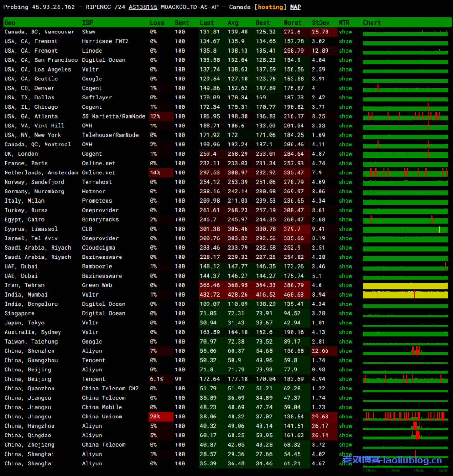Click the yellow chart for Iran, Tehran
Viewport: 453px width, 476px height.
(405, 285)
